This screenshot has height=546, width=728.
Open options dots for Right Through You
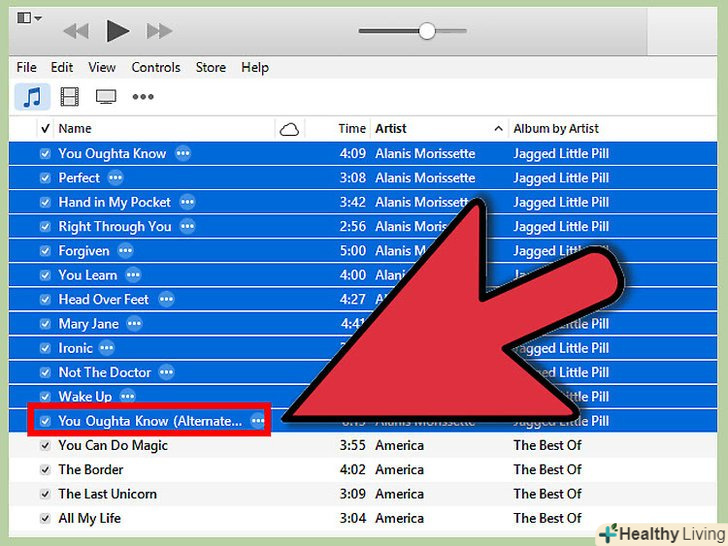click(x=188, y=226)
